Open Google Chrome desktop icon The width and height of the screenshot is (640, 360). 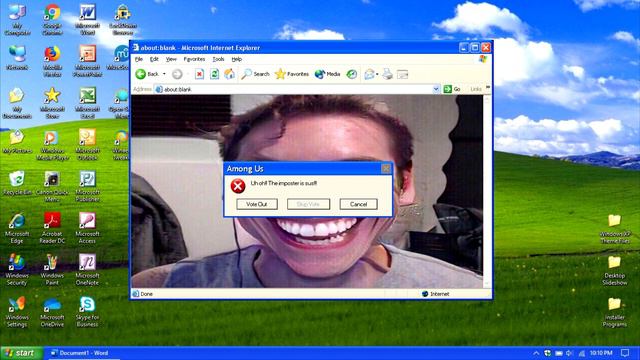coord(52,20)
